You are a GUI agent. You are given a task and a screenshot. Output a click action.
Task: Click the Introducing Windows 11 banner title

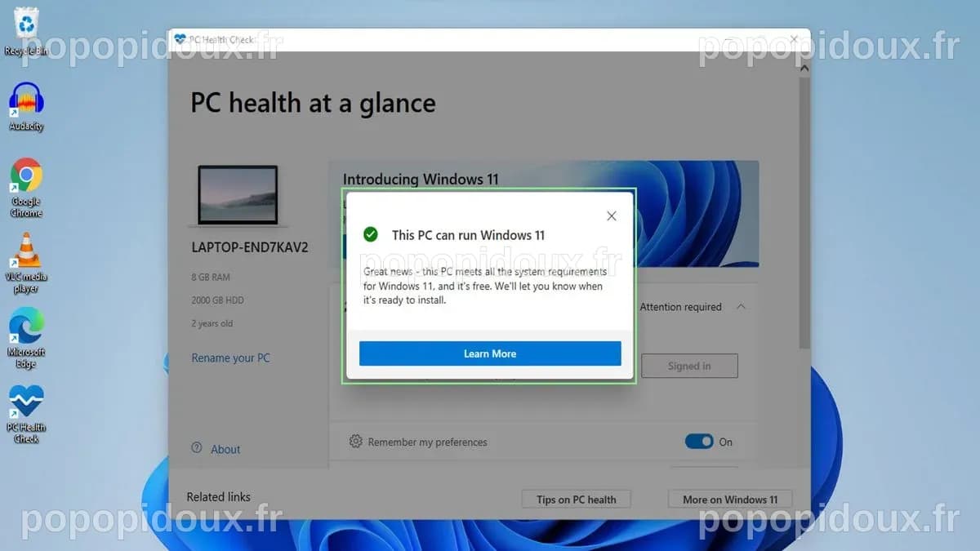pyautogui.click(x=421, y=179)
